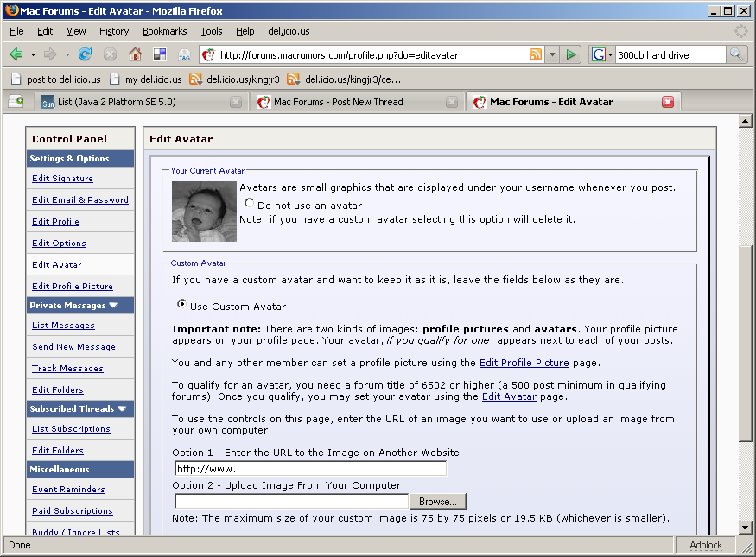Image resolution: width=756 pixels, height=557 pixels.
Task: Open the del.icio.us/kingjr3/ce... feed bookmark
Action: [344, 79]
